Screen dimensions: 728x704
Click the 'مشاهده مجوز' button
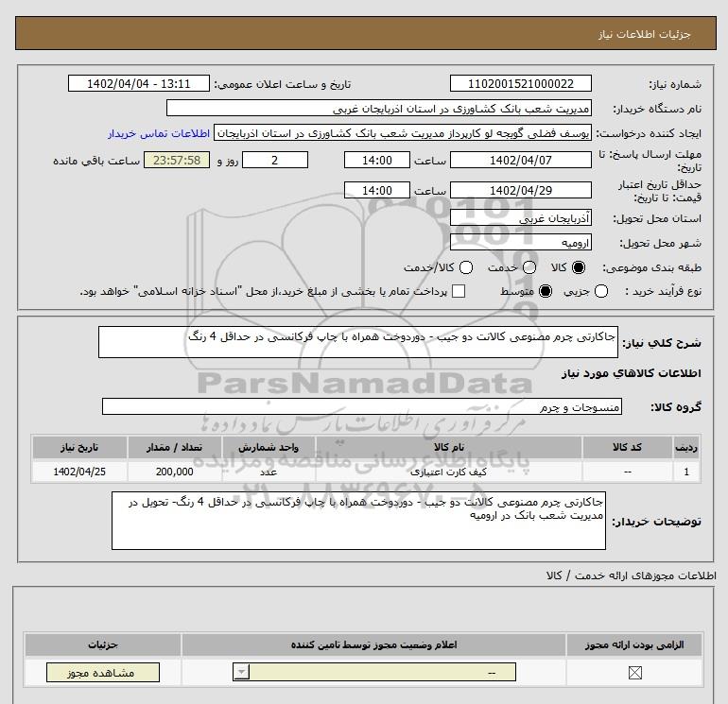point(103,673)
